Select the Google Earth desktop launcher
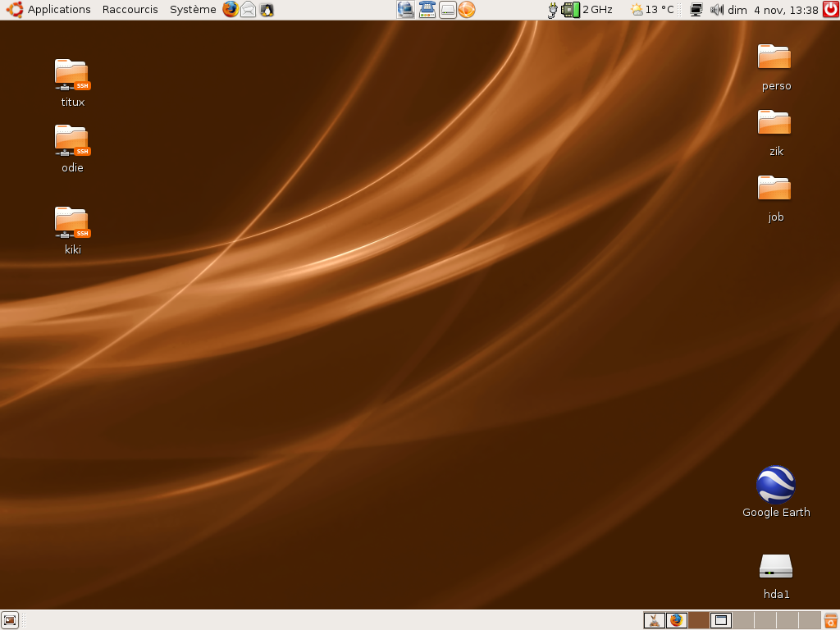The image size is (840, 630). (776, 492)
